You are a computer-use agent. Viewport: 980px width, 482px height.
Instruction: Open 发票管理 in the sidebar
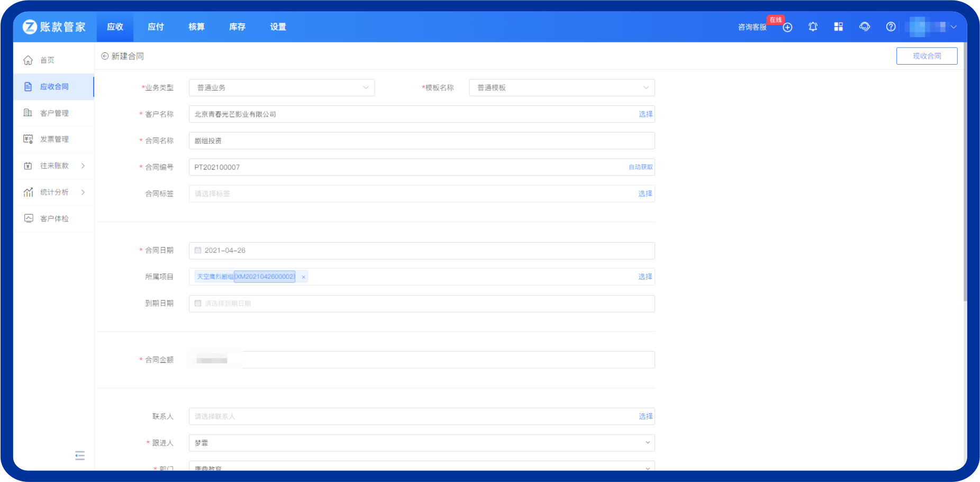(53, 139)
